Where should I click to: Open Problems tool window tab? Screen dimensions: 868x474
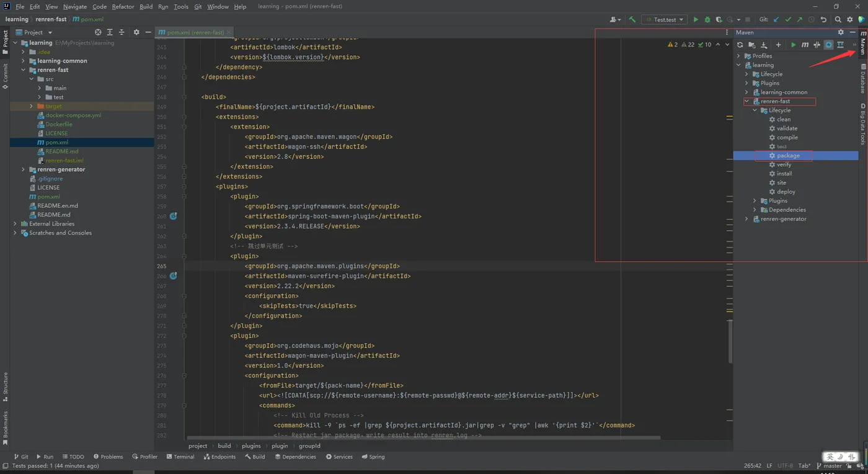click(107, 457)
